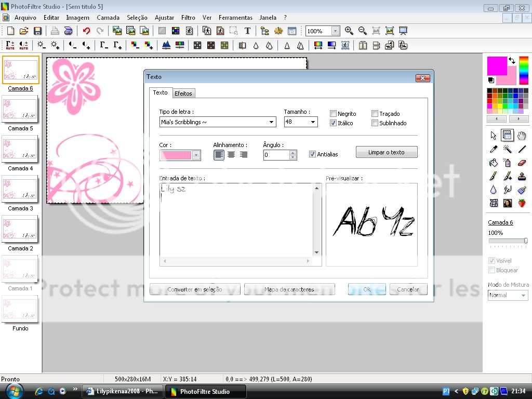Click the magenta foreground color swatch
This screenshot has height=399, width=532.
tap(496, 65)
